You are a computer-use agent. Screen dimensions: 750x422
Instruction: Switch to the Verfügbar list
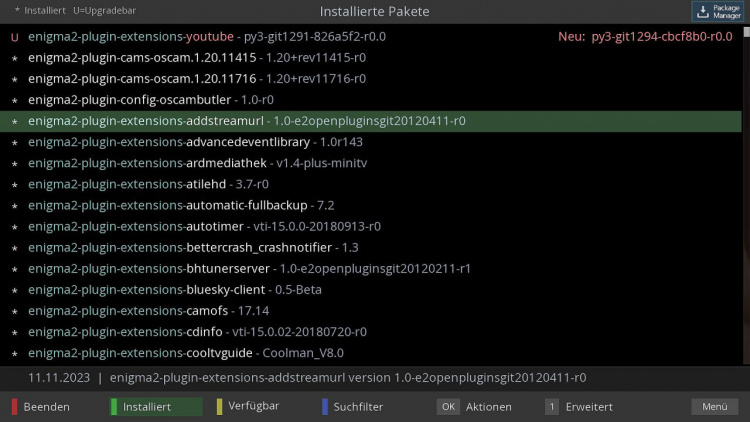click(254, 406)
